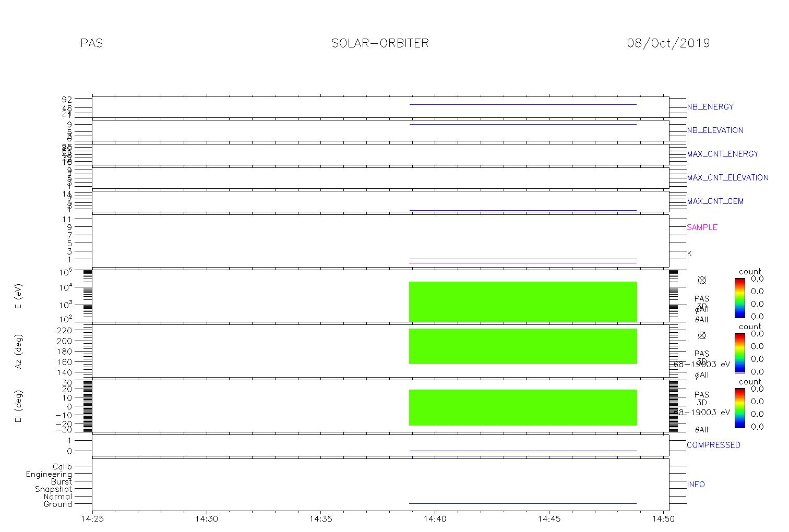Click the count color bar of the azimuth panel
The image size is (789, 532).
(x=739, y=353)
